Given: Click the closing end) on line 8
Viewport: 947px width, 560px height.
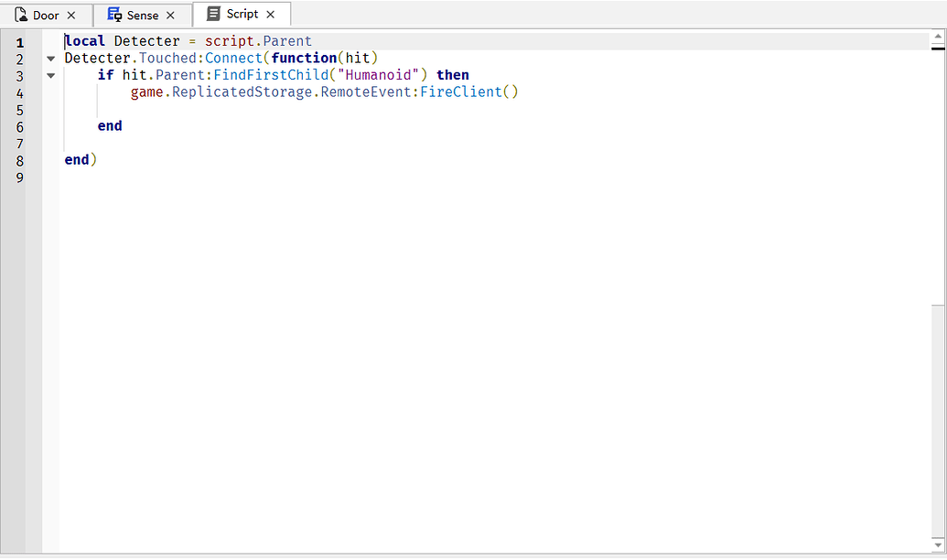Looking at the screenshot, I should 79,159.
